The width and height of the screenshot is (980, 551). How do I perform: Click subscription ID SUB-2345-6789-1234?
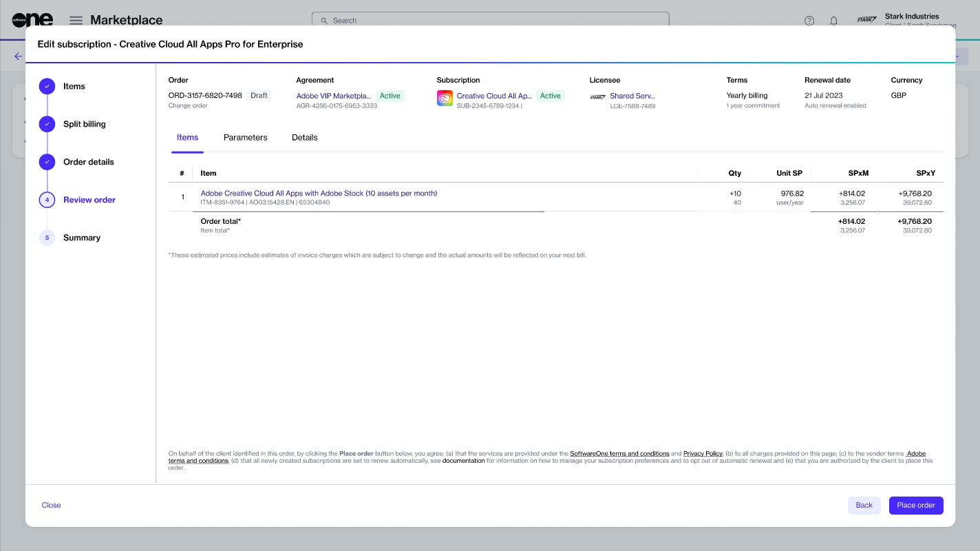[489, 106]
